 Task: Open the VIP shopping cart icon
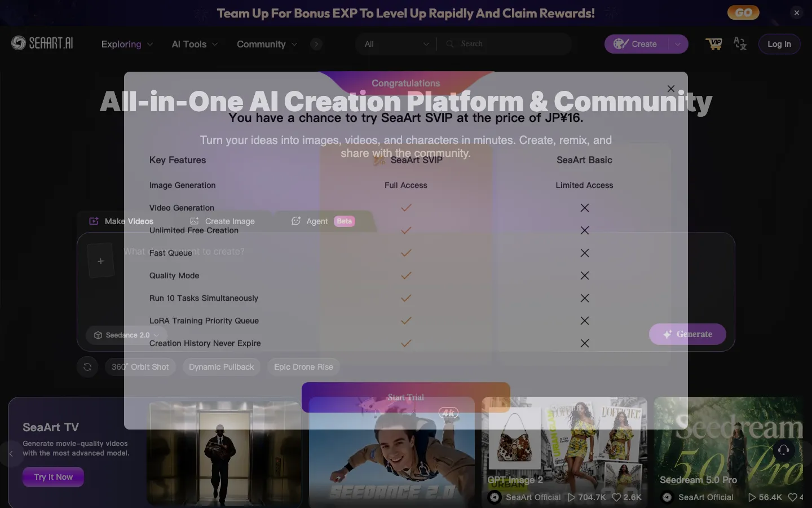point(714,44)
